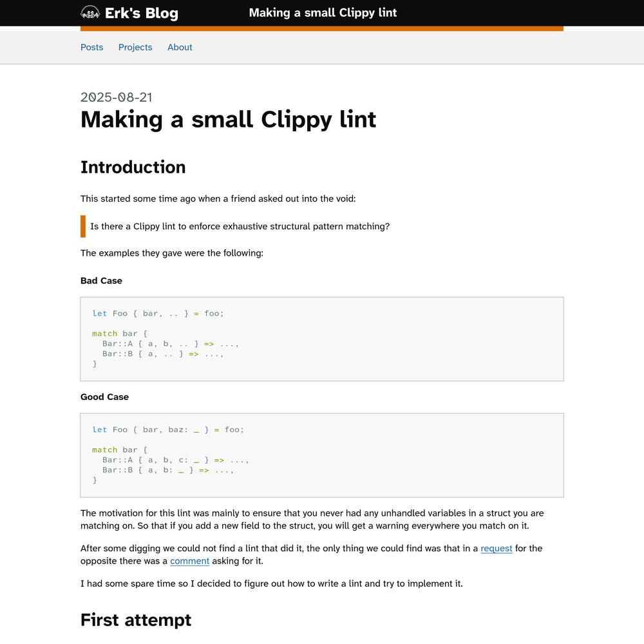This screenshot has width=644, height=644.
Task: Click the "Good Case" bold label
Action: 104,397
